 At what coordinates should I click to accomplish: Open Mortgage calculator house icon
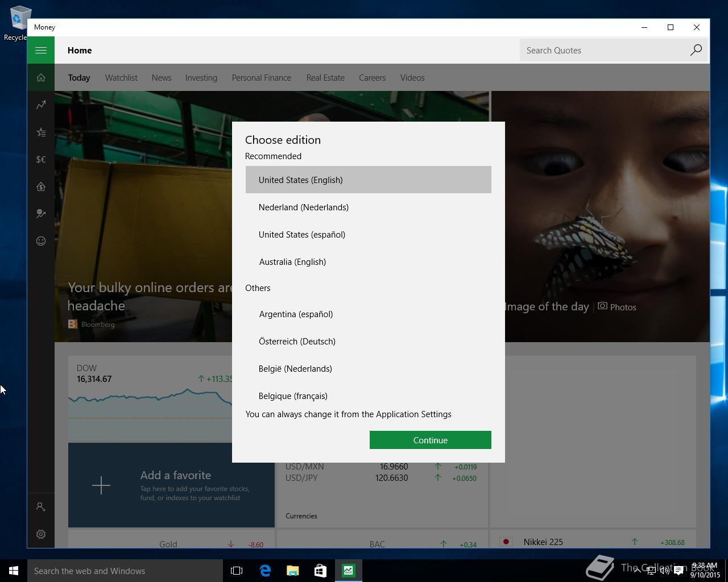(41, 187)
